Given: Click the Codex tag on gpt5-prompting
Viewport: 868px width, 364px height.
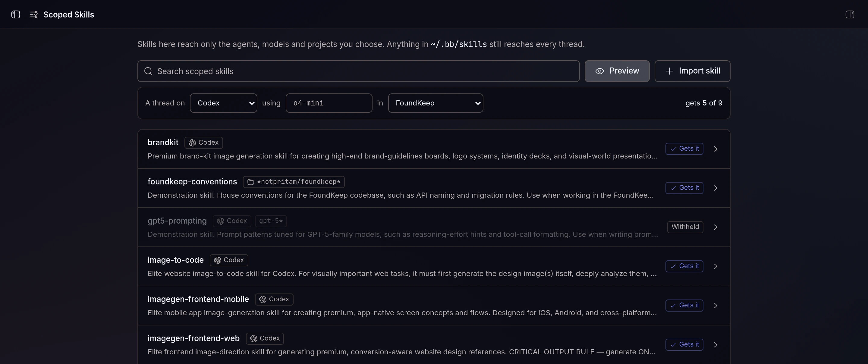Looking at the screenshot, I should coord(232,221).
